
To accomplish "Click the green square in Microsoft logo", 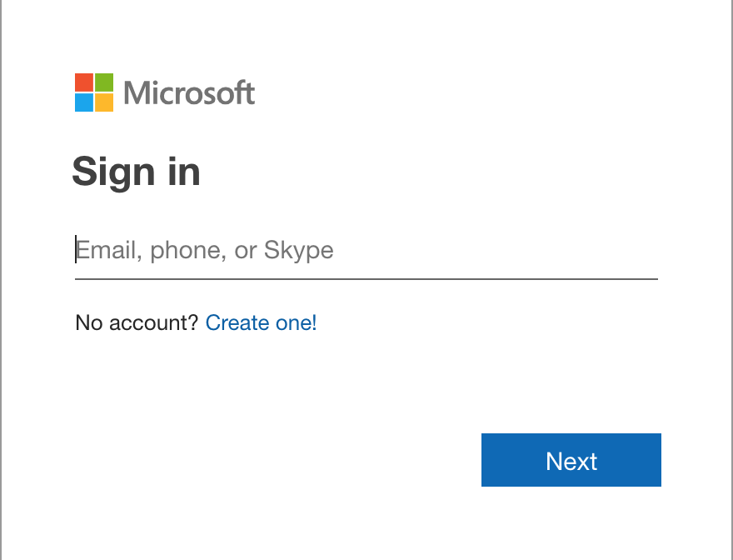I will [103, 82].
